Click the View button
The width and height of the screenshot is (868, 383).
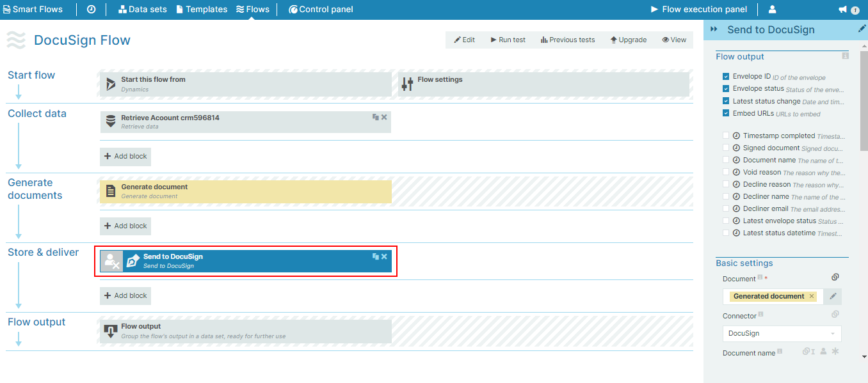click(674, 40)
